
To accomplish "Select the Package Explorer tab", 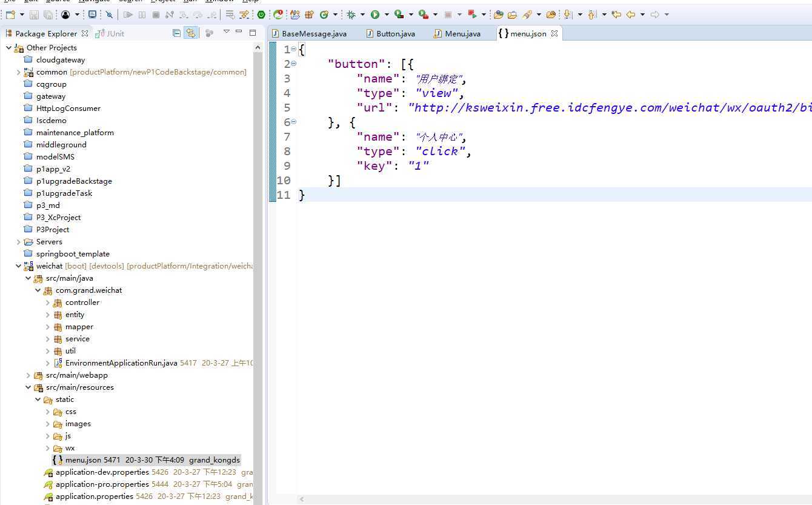I will (46, 34).
